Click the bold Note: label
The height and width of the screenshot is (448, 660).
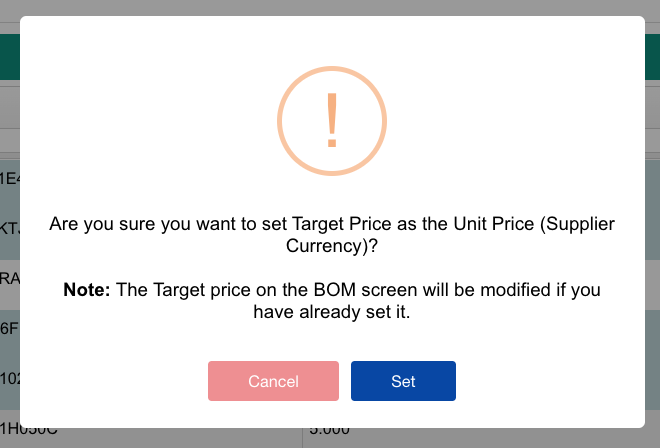tap(87, 290)
